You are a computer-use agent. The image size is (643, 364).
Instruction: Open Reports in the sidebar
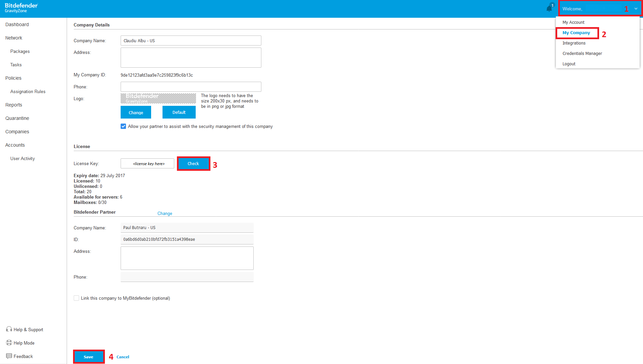(x=14, y=105)
